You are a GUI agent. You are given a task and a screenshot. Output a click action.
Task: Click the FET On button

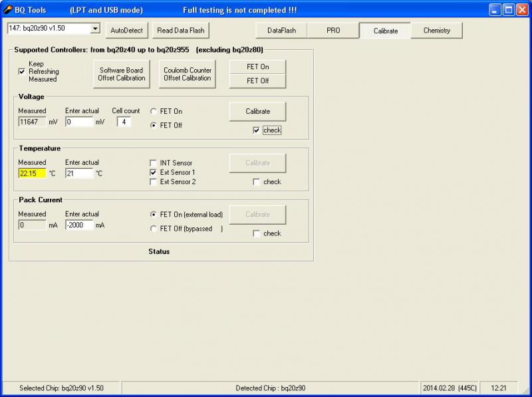[257, 67]
